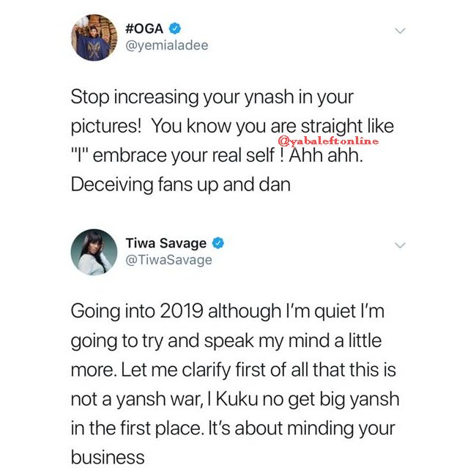
Task: Click the 'Deceiving fans up and dan' line
Action: (180, 184)
